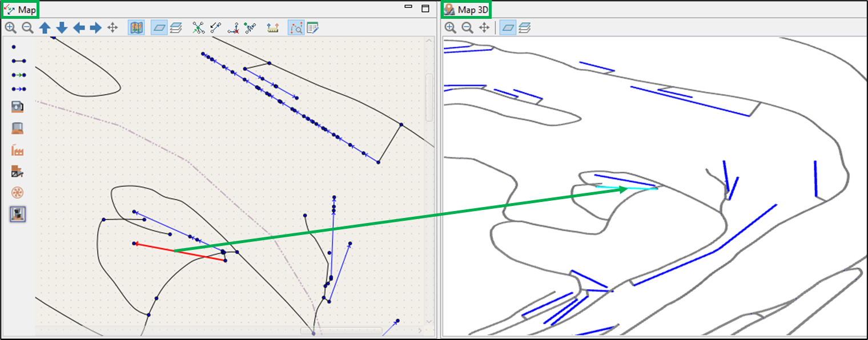Switch to the Map 3D tab
The image size is (868, 340).
pos(467,10)
